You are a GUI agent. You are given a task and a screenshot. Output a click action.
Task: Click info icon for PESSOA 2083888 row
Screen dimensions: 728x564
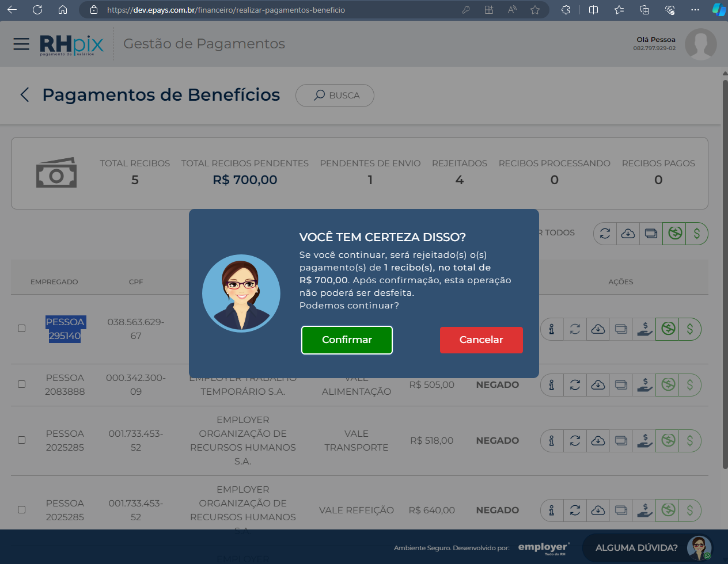(x=552, y=385)
